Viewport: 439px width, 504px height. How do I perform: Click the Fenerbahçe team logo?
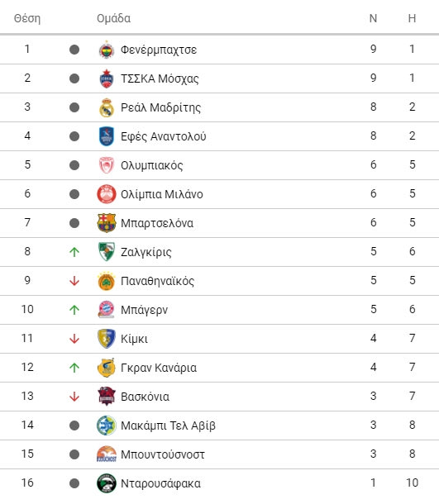pyautogui.click(x=107, y=50)
